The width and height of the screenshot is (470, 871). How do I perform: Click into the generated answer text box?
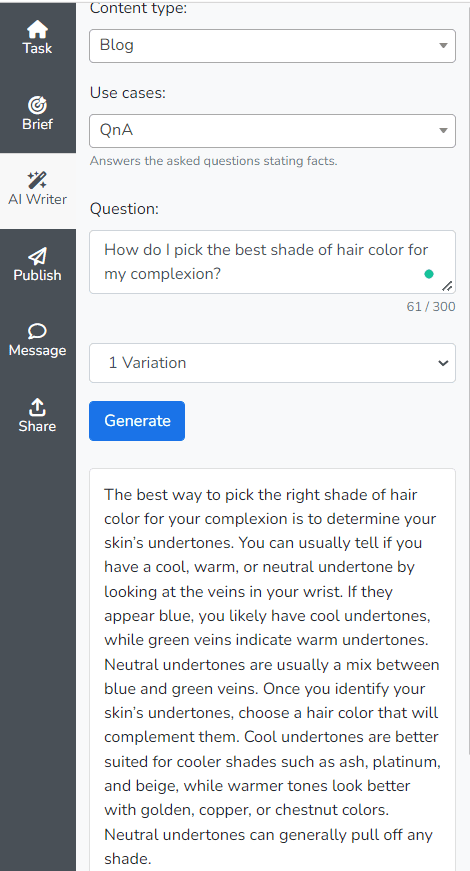click(x=272, y=669)
